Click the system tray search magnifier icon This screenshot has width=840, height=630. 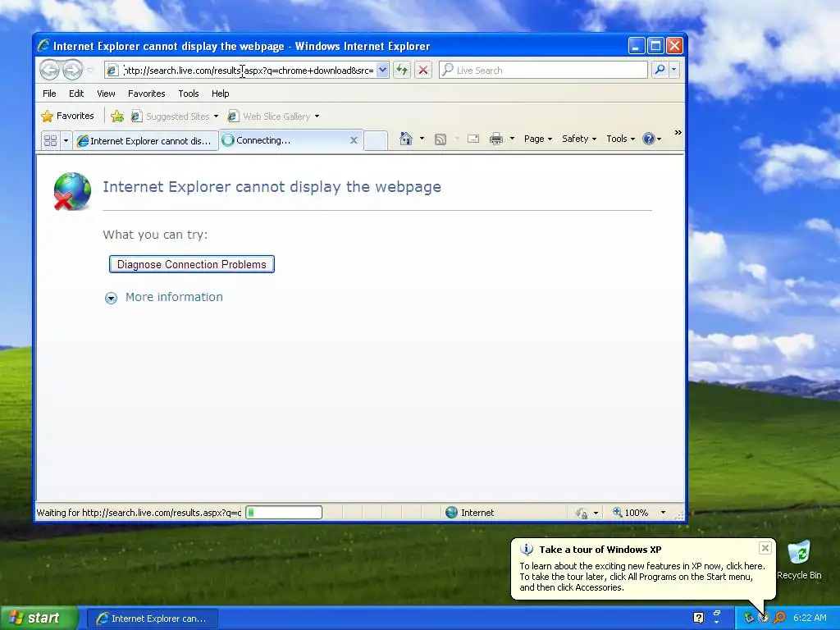point(779,618)
